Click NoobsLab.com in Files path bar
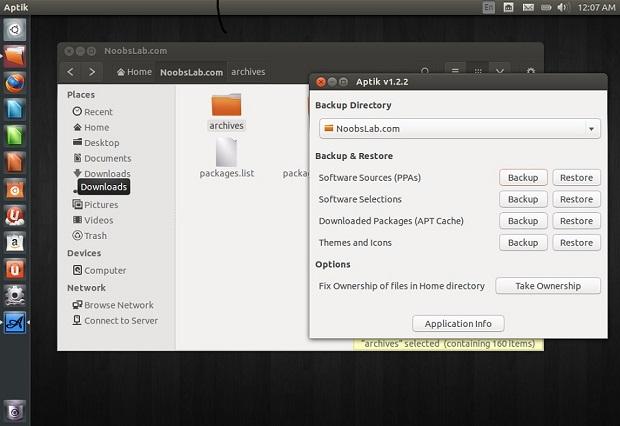The height and width of the screenshot is (426, 620). click(x=191, y=72)
